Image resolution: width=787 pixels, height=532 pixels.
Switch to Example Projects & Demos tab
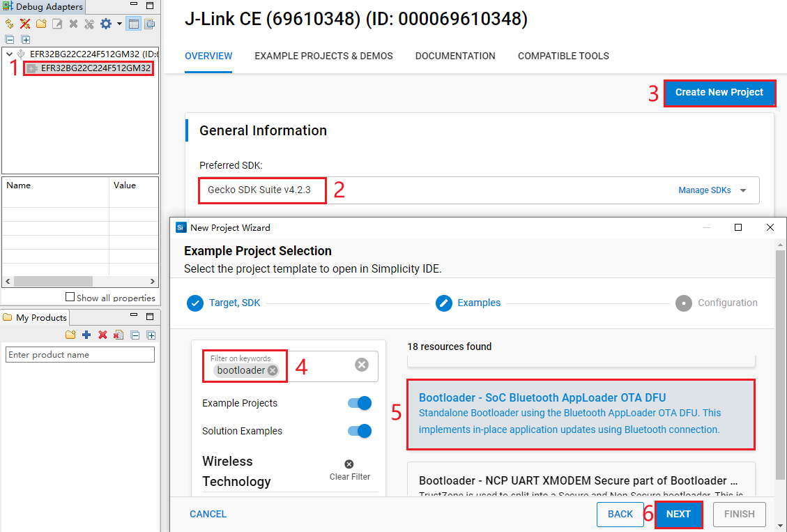[x=323, y=56]
